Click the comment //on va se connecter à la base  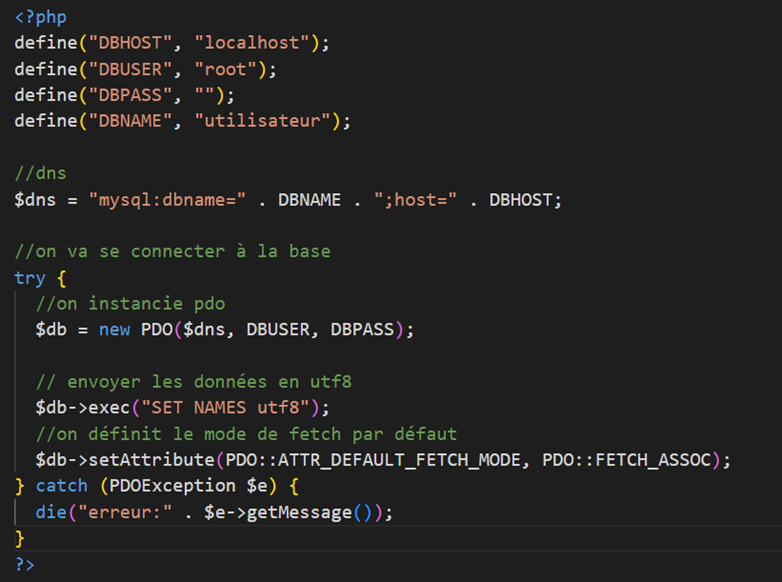click(173, 252)
